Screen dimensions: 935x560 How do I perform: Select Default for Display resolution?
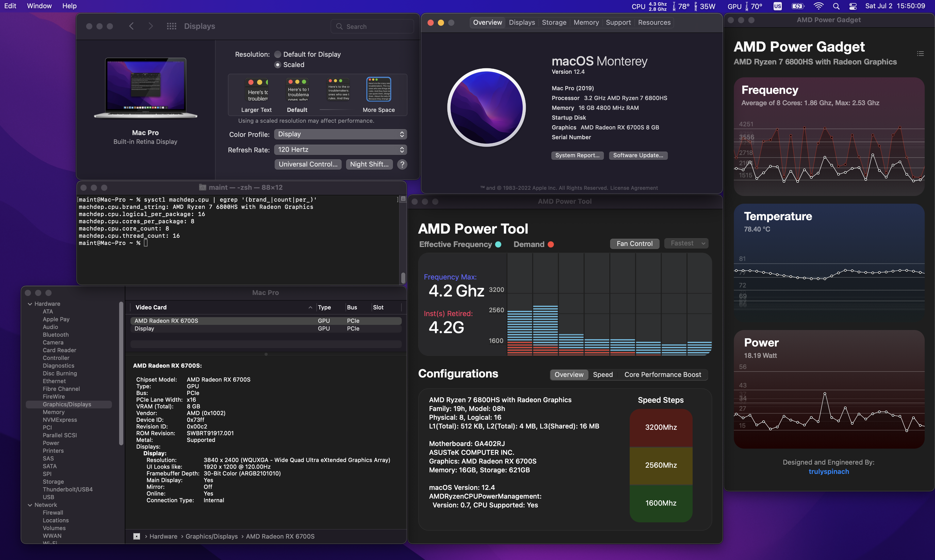[x=278, y=54]
